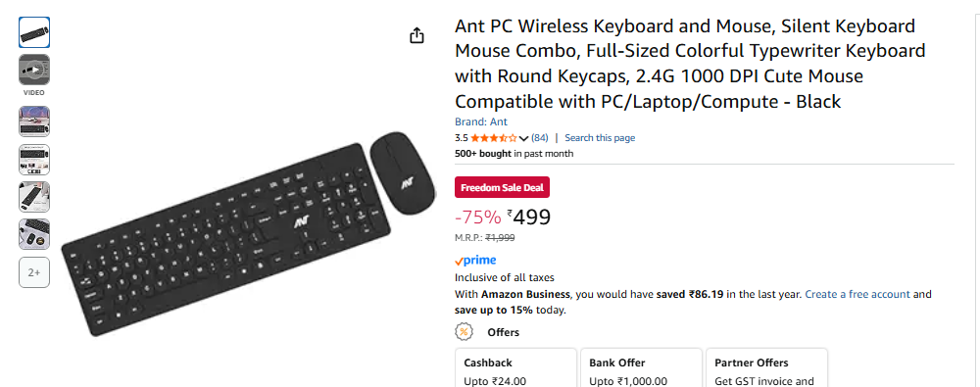The image size is (980, 387).
Task: Open the fifth thumbnail showing angled keyboard
Action: pyautogui.click(x=34, y=197)
